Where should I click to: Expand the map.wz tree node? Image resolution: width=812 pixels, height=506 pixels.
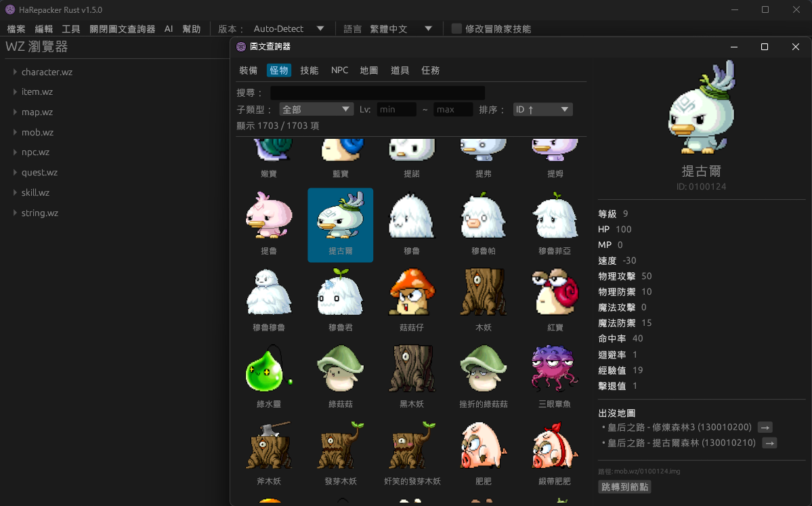point(15,112)
